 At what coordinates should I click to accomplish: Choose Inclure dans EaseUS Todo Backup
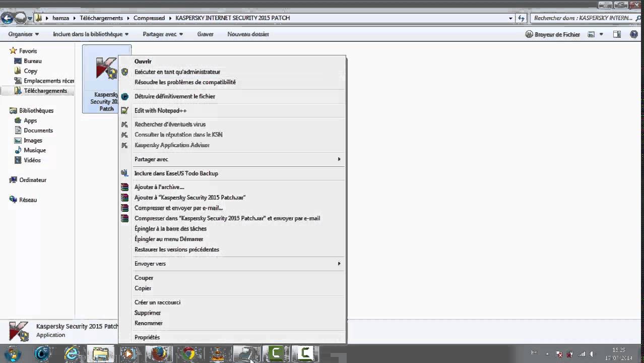(176, 173)
